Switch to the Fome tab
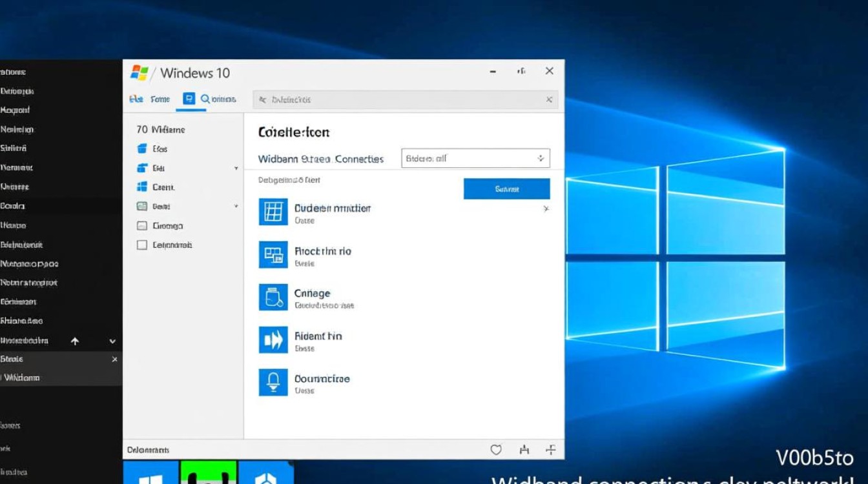This screenshot has width=868, height=484. [x=160, y=99]
